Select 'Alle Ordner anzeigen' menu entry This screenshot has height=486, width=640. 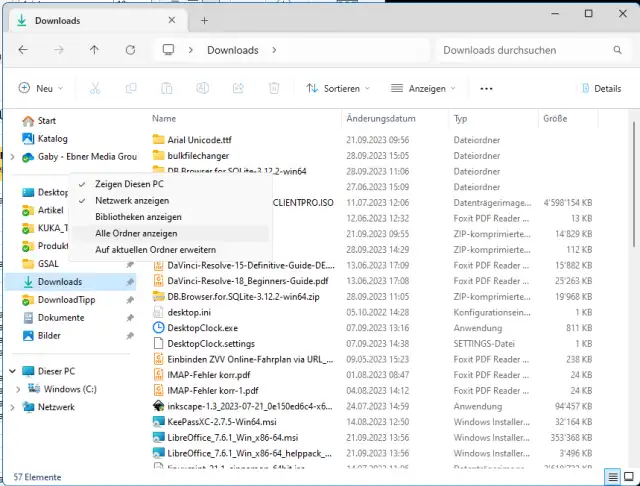point(136,232)
